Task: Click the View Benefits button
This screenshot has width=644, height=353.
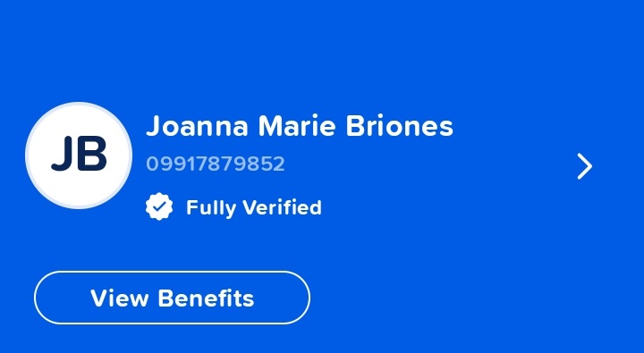Action: 172,298
